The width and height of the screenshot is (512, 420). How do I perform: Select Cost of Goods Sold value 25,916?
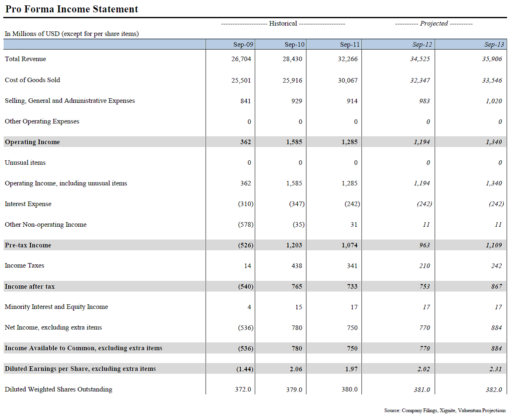tap(292, 81)
